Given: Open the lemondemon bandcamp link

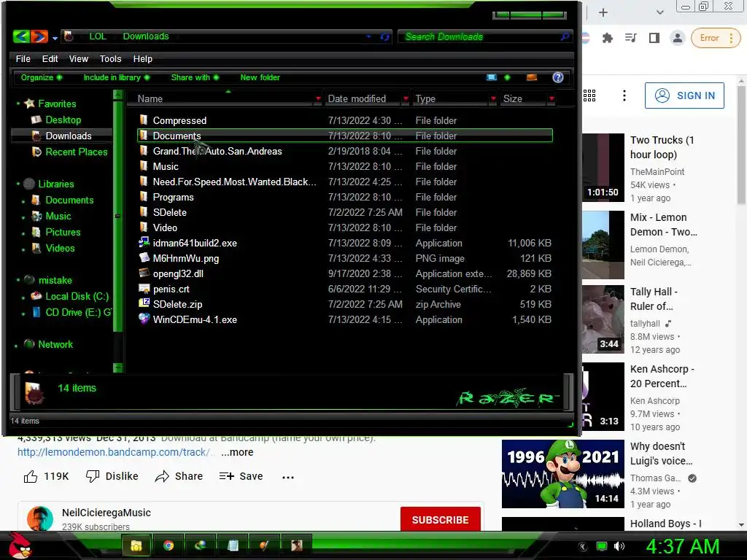Looking at the screenshot, I should click(115, 452).
